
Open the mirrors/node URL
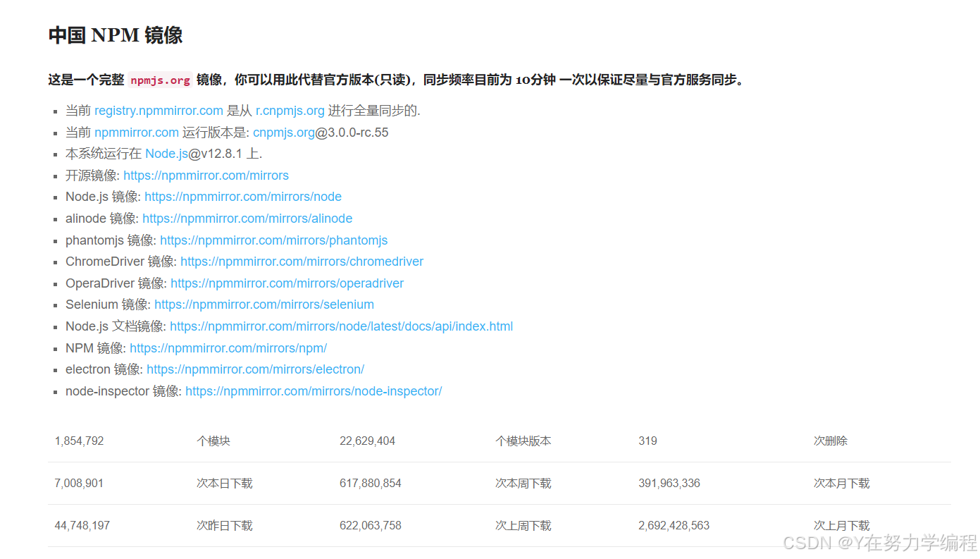tap(243, 197)
